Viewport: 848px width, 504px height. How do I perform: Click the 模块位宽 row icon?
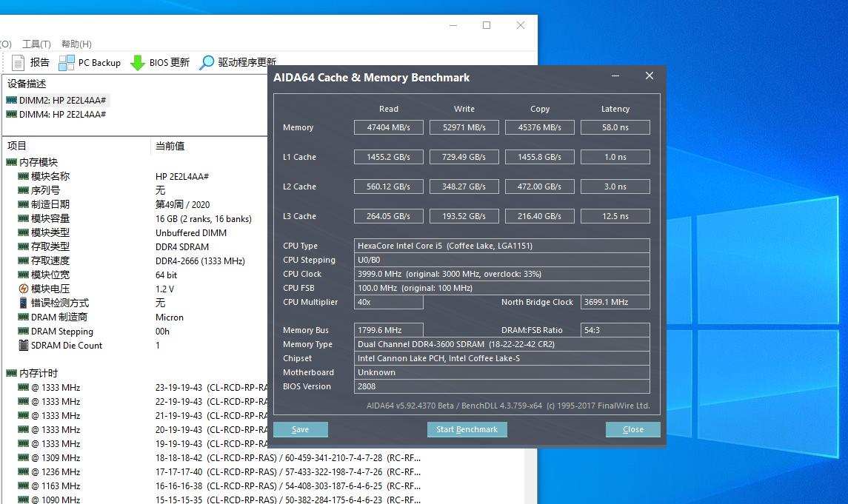click(23, 275)
